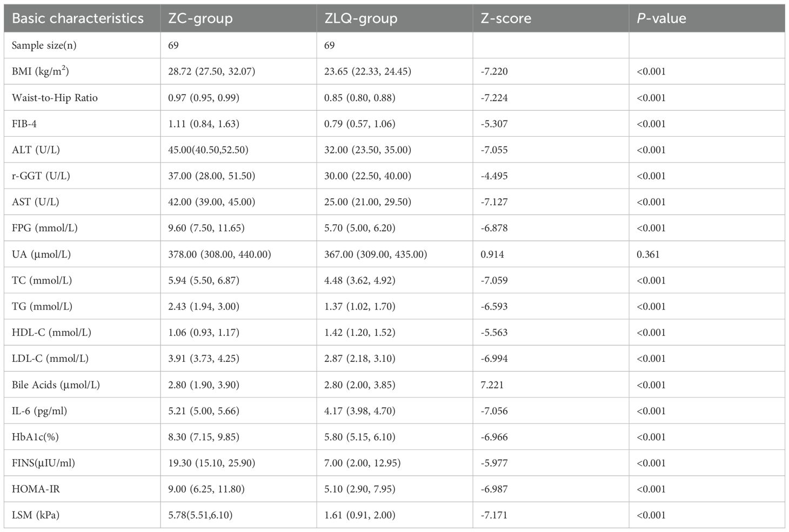Click the Basic characteristics column header
Screen dimensions: 789x532
pos(78,18)
